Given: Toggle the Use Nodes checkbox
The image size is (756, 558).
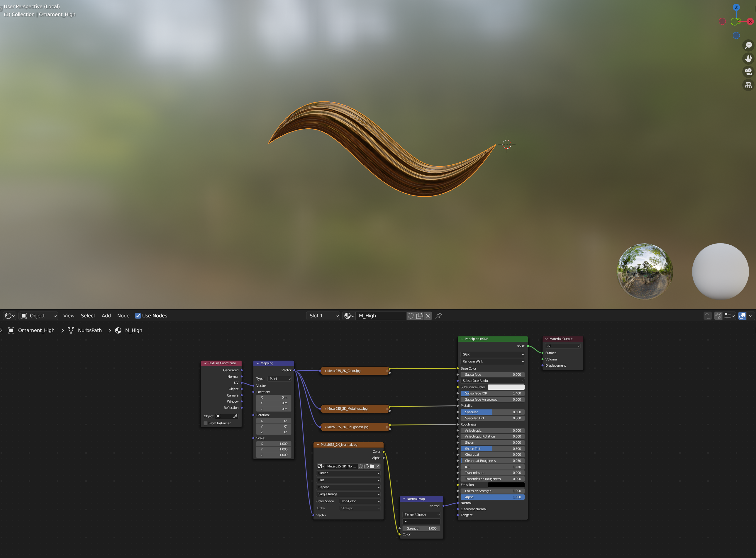Looking at the screenshot, I should pos(138,315).
